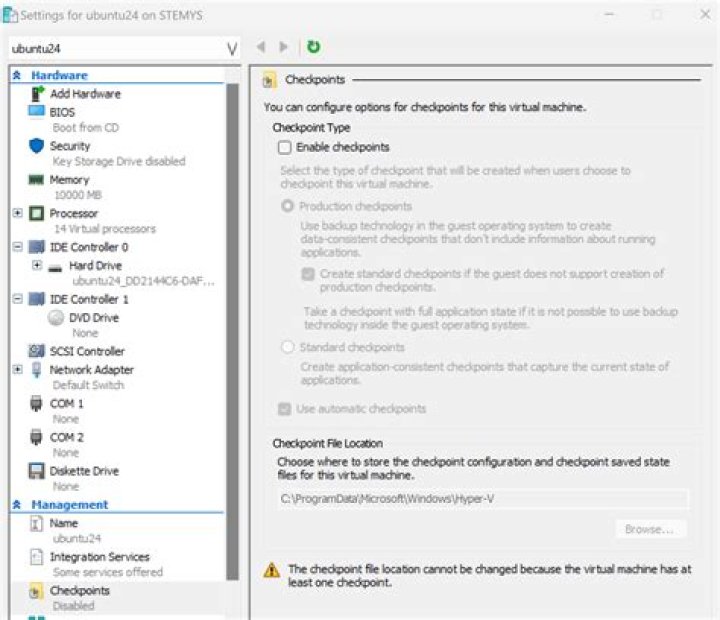Viewport: 720px width, 620px height.
Task: Click the COM 2 port icon
Action: click(36, 437)
